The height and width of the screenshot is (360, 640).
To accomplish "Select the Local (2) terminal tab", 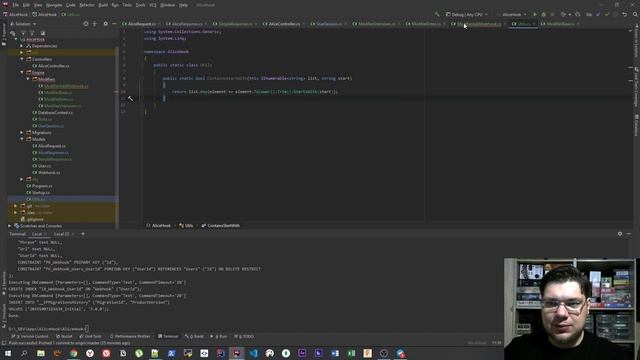I will point(62,234).
